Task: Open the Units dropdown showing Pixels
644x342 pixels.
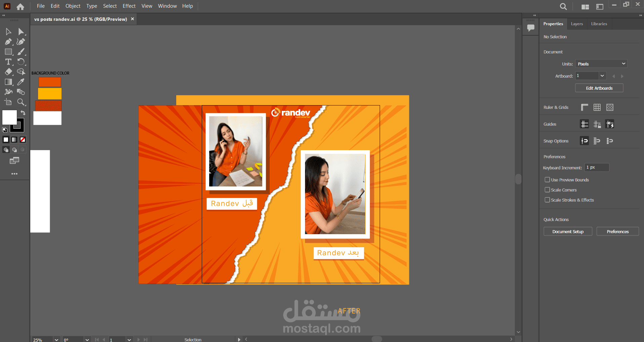Action: (x=601, y=64)
